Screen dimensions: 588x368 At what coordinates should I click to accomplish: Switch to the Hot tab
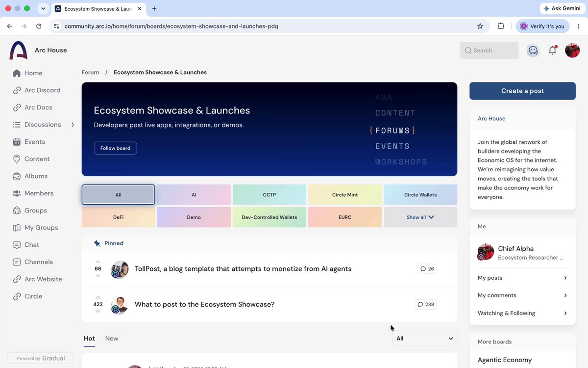89,339
